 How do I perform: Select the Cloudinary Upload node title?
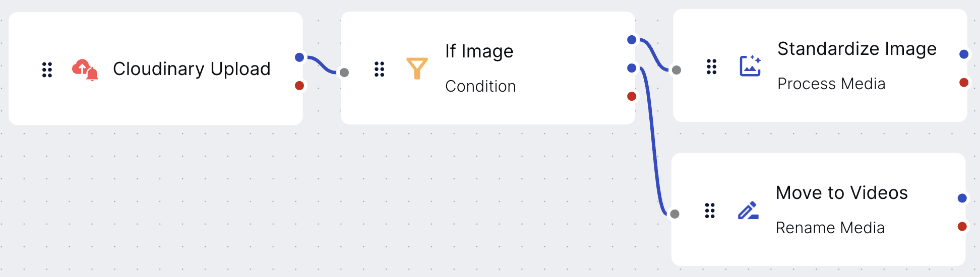192,69
